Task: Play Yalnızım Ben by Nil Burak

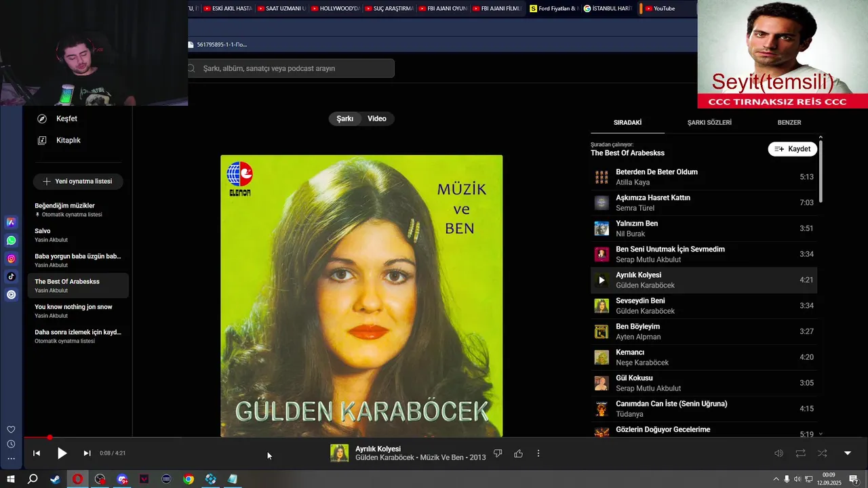Action: tap(704, 228)
